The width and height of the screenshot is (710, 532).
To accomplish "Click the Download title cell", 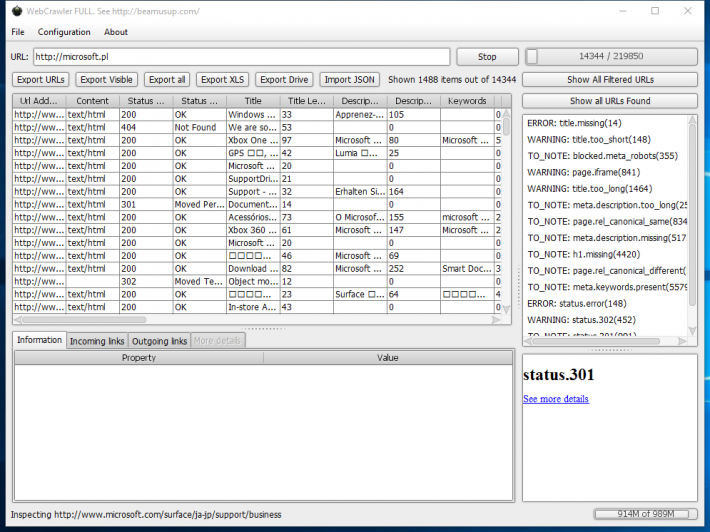I will [253, 269].
